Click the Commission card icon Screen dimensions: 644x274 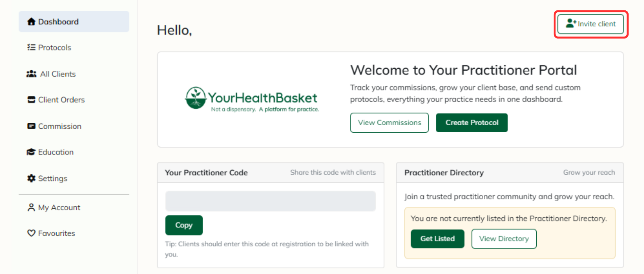31,126
